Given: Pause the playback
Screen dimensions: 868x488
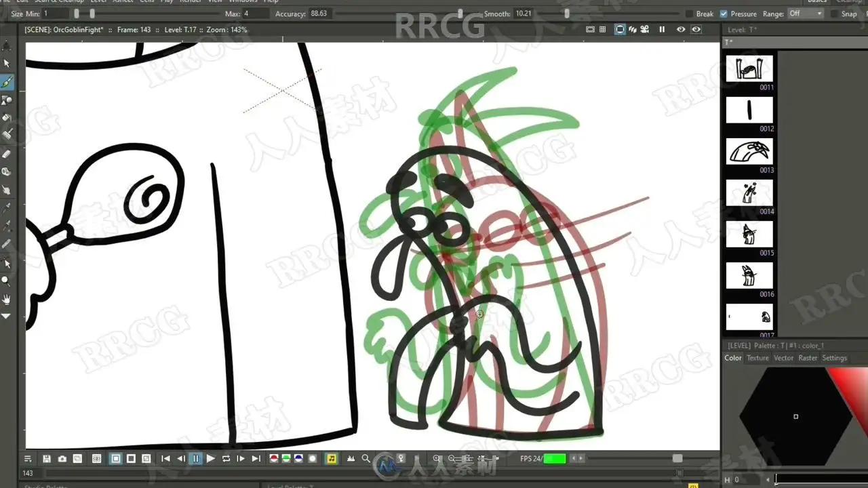Looking at the screenshot, I should click(196, 459).
